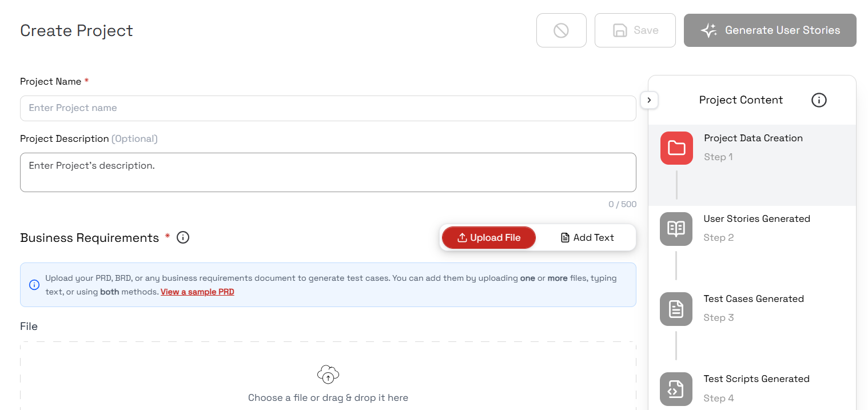
Task: Click the Project Description text area
Action: tap(328, 172)
